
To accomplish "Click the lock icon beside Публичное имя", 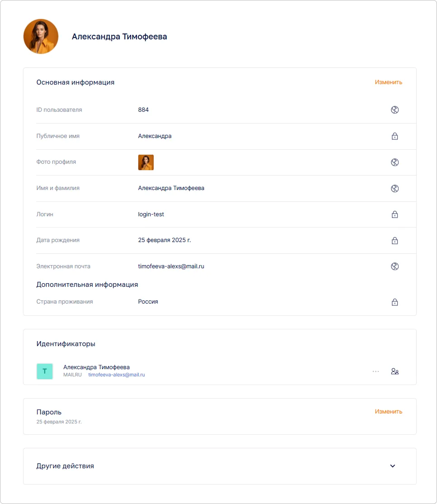I will tap(395, 136).
